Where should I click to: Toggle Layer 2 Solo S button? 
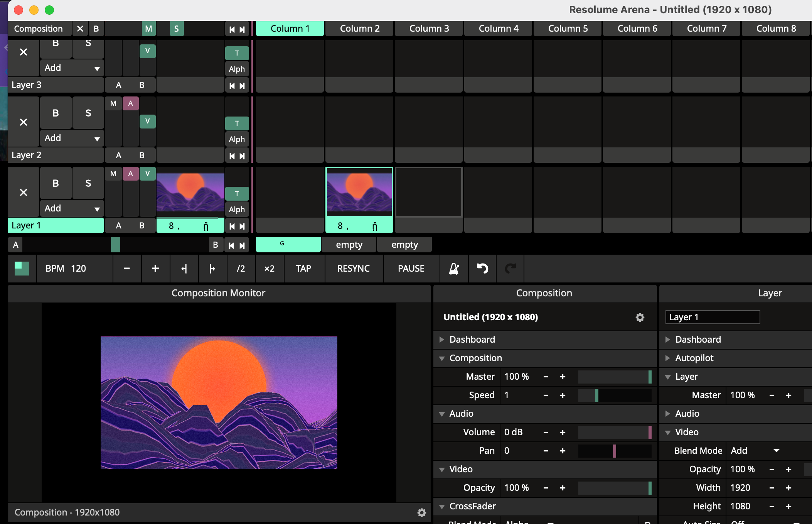(88, 113)
